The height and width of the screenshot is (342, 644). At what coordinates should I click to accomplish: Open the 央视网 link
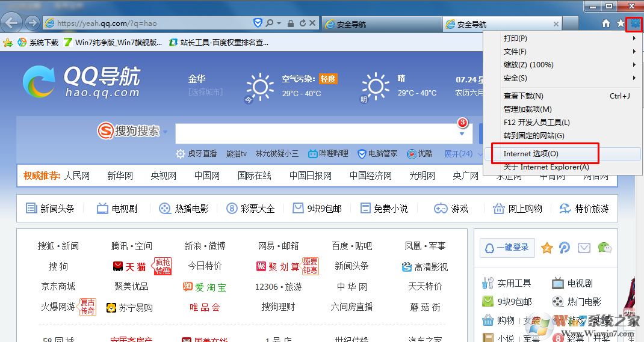point(164,176)
